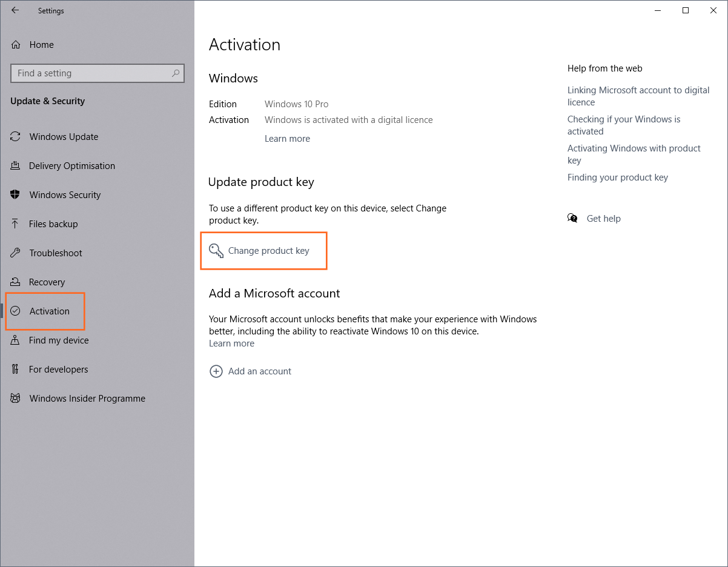Maximize the Settings window
Viewport: 728px width, 567px height.
coord(686,10)
